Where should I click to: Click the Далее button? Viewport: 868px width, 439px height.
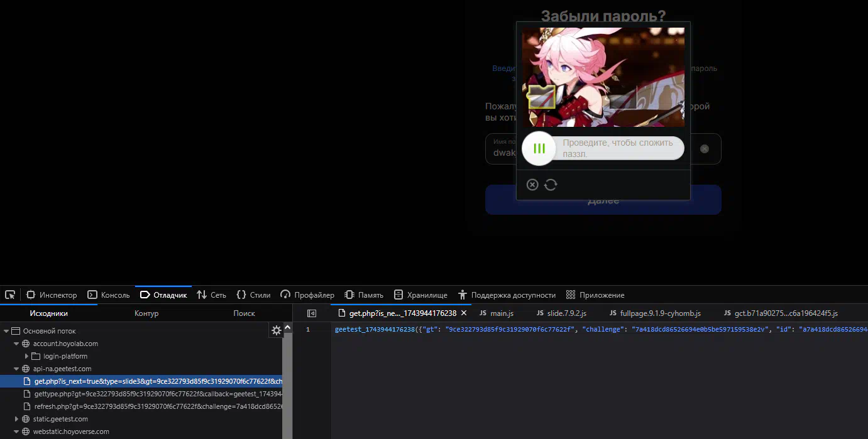point(603,200)
